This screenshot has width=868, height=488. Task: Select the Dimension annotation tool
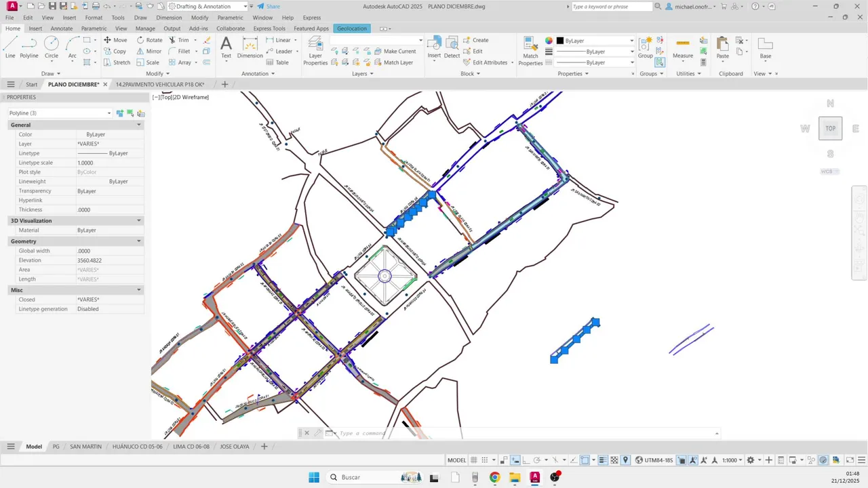[250, 47]
